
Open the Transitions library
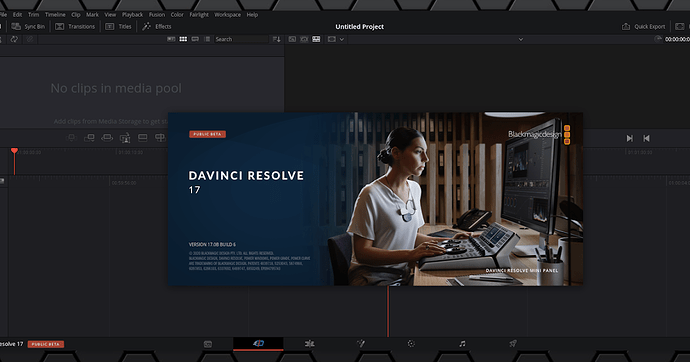(x=75, y=26)
